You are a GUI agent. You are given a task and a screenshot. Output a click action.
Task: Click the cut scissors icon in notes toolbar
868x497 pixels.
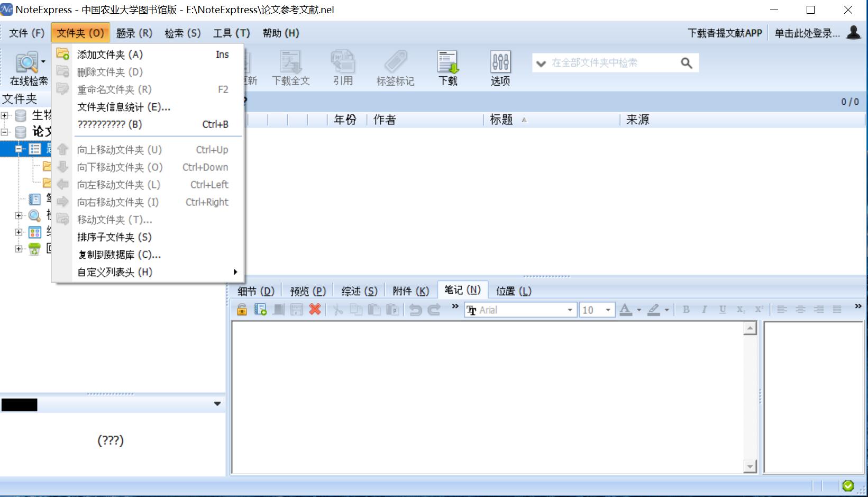click(x=337, y=310)
